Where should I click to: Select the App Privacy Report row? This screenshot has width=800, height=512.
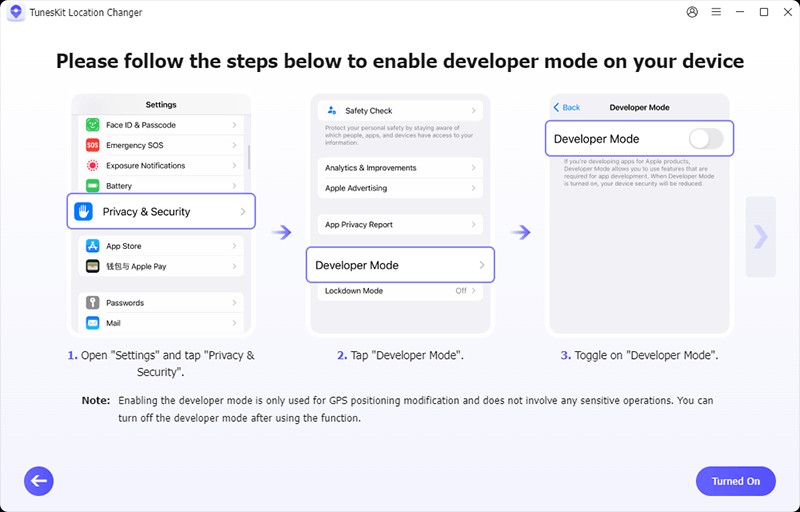point(400,224)
